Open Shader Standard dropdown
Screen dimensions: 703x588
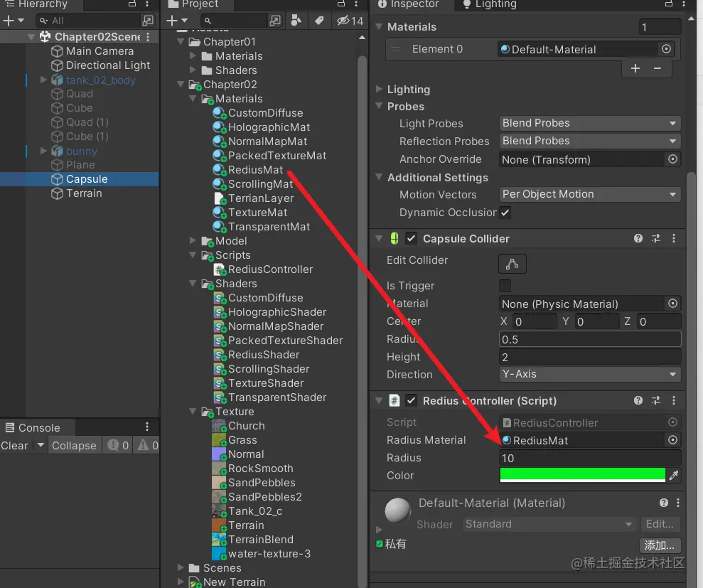click(x=549, y=524)
